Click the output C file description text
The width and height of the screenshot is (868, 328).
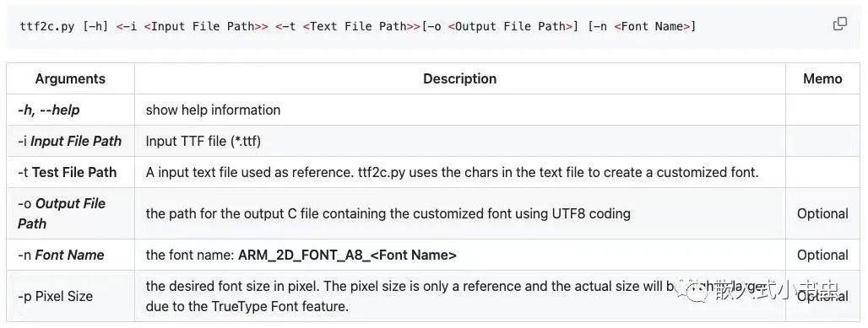pos(388,213)
